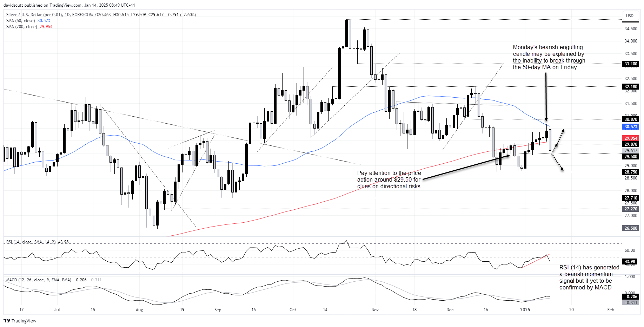
Task: Click the Feb label on time axis
Action: click(611, 310)
